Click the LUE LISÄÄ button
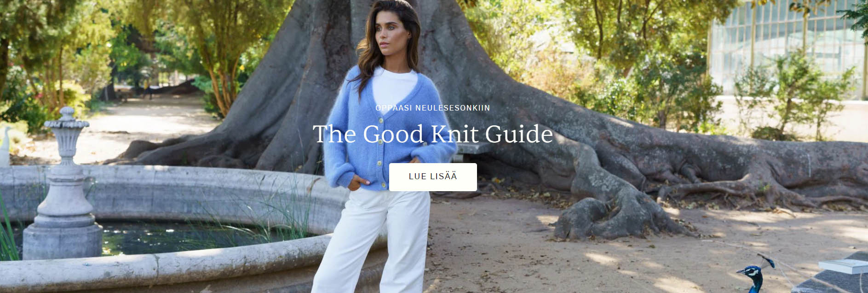The width and height of the screenshot is (868, 293). point(433,177)
